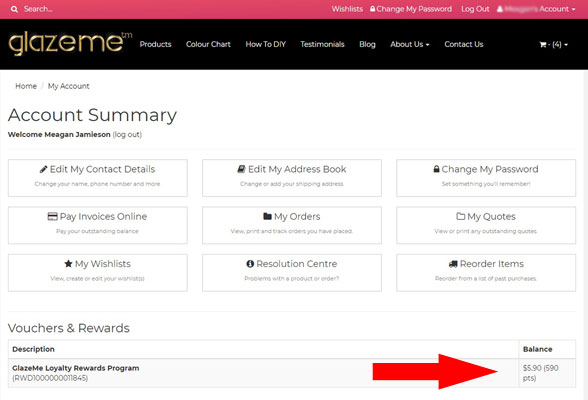This screenshot has width=588, height=400.
Task: Click the Description column header
Action: click(33, 349)
